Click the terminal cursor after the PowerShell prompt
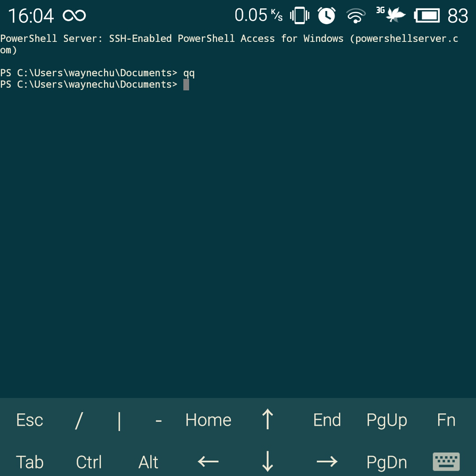 pos(186,84)
